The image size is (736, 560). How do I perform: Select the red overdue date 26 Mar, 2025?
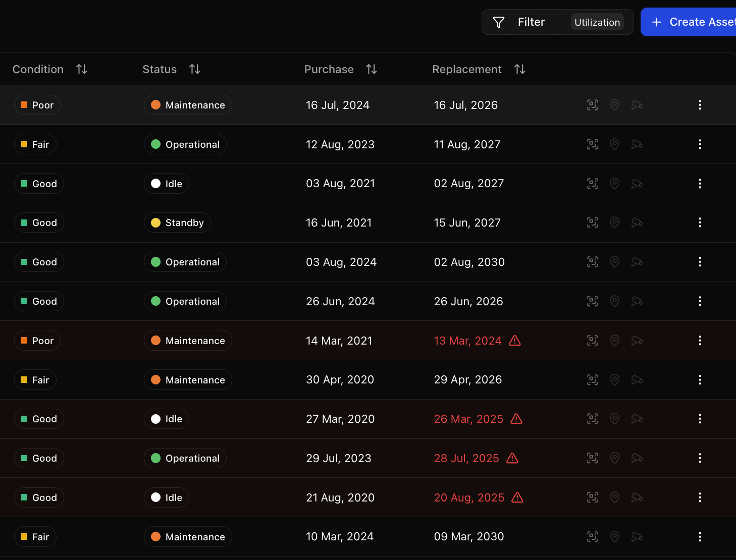(x=468, y=419)
